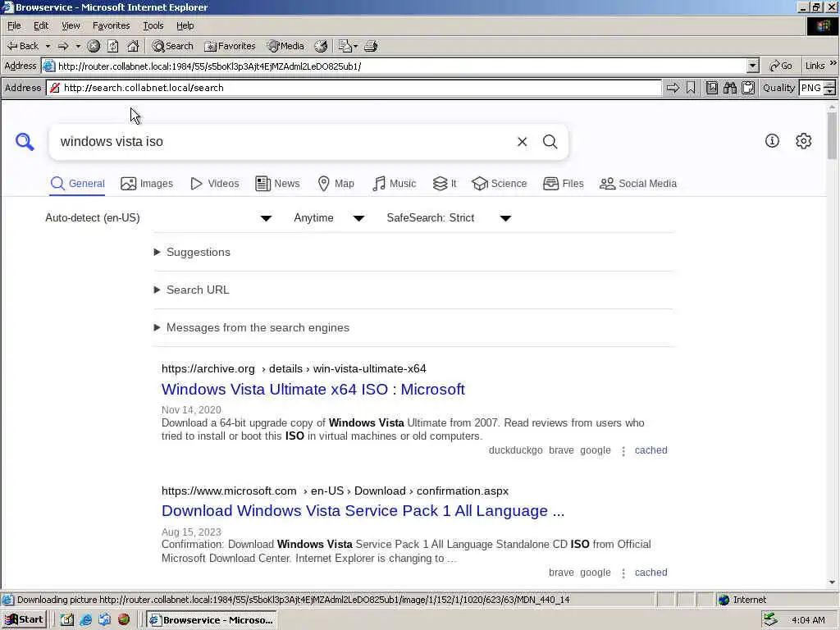
Task: Click the Browservice open bookmarks icon
Action: tap(712, 88)
